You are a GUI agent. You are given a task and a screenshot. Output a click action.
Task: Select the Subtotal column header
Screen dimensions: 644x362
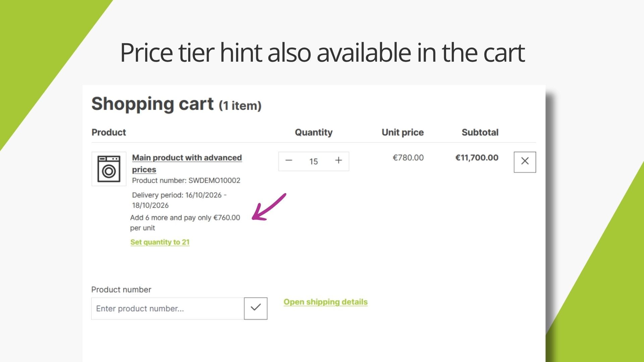(480, 132)
